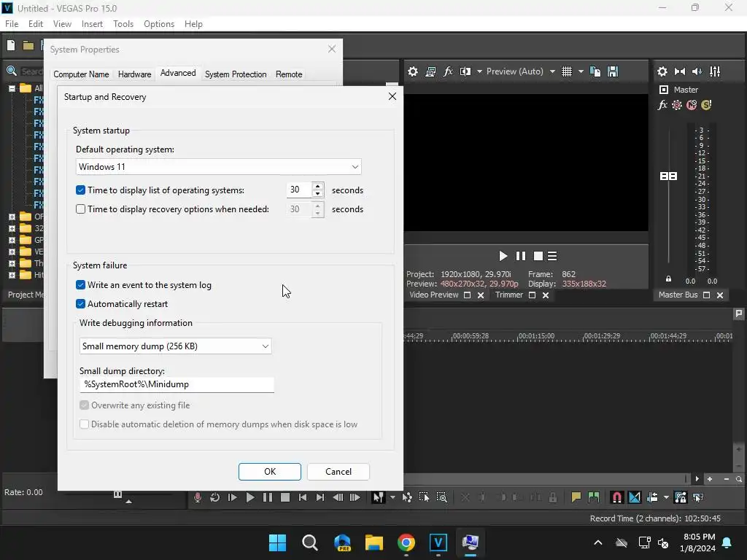Viewport: 747px width, 560px height.
Task: Increase operating systems list time spinner
Action: click(318, 186)
